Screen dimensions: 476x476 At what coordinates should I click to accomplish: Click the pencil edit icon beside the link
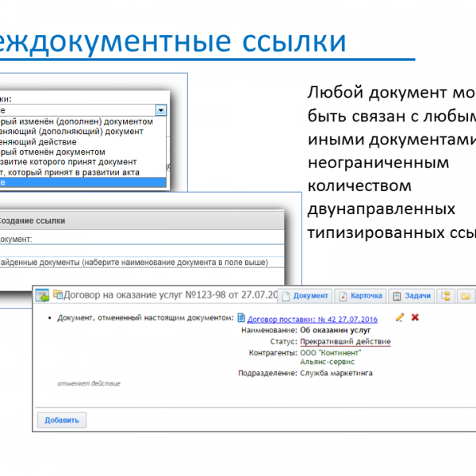400,318
